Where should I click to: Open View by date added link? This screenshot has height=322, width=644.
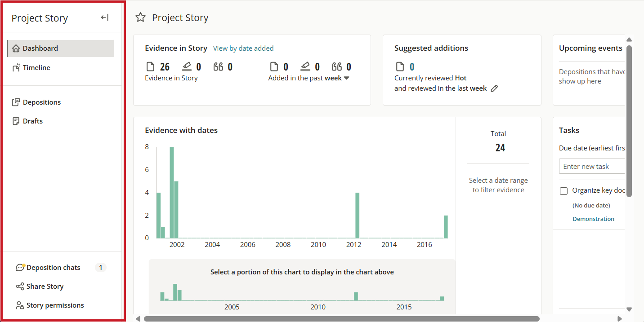click(243, 49)
